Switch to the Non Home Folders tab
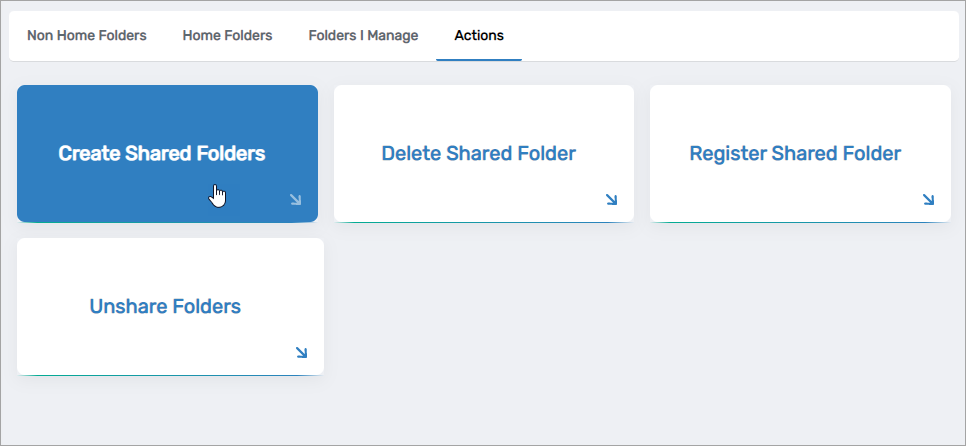This screenshot has width=966, height=446. 87,36
